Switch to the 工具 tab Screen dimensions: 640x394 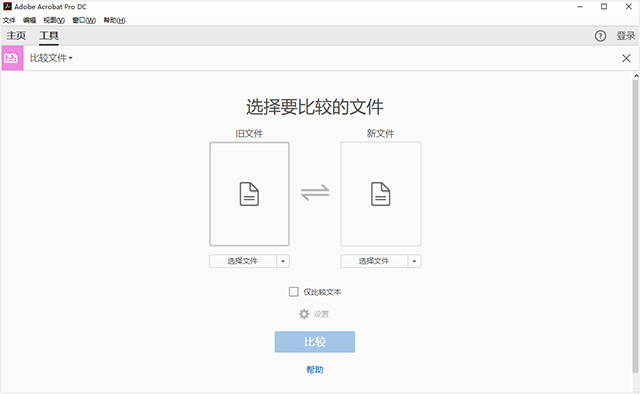(x=49, y=36)
